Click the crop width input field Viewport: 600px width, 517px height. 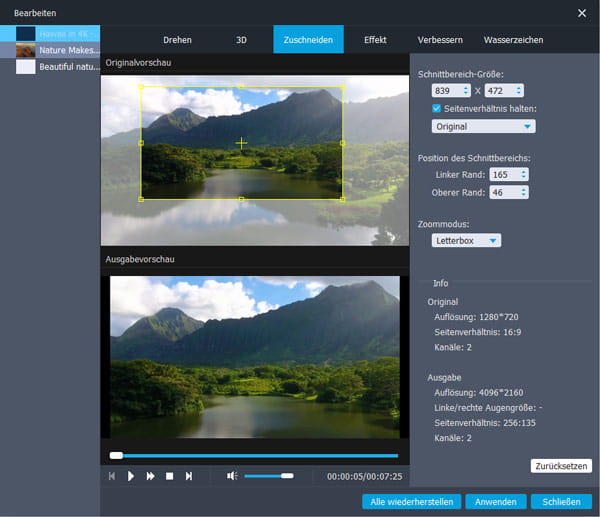pos(448,91)
